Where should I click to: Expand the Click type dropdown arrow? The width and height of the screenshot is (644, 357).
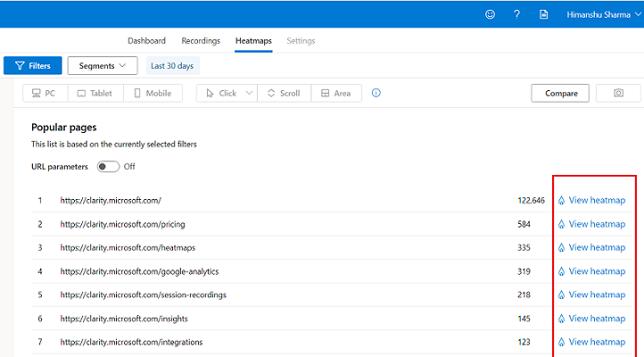249,93
